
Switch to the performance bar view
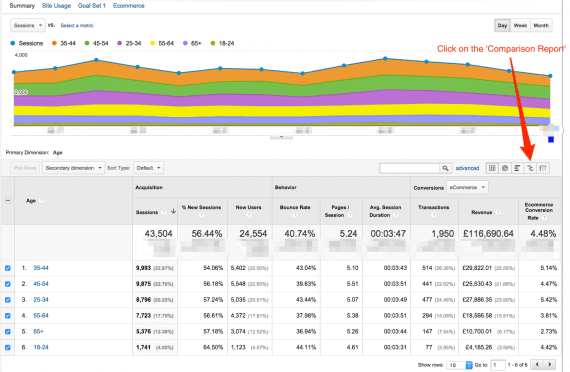tap(517, 168)
